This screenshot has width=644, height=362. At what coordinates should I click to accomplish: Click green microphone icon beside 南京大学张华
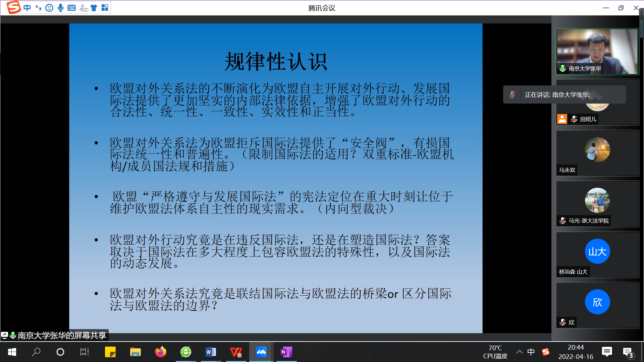(562, 68)
